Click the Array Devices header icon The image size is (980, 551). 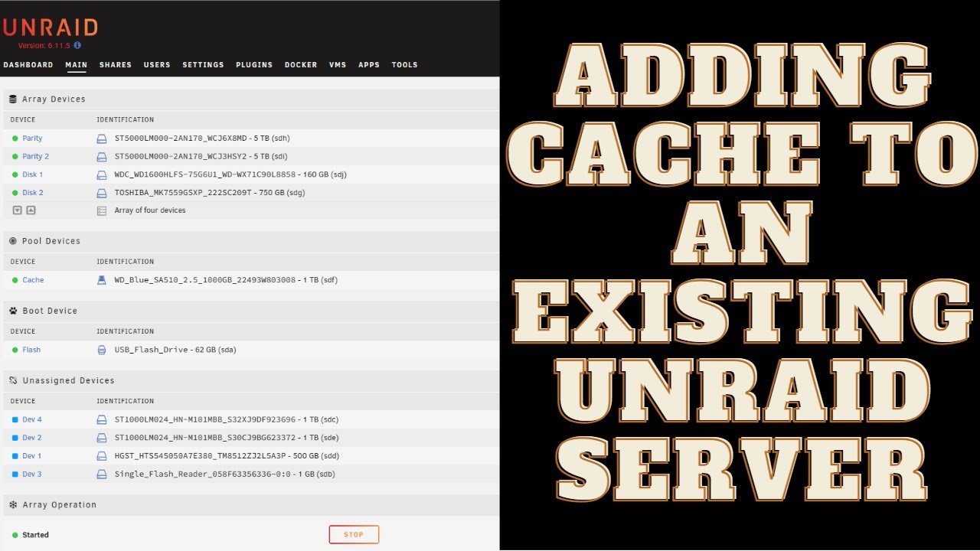tap(13, 99)
